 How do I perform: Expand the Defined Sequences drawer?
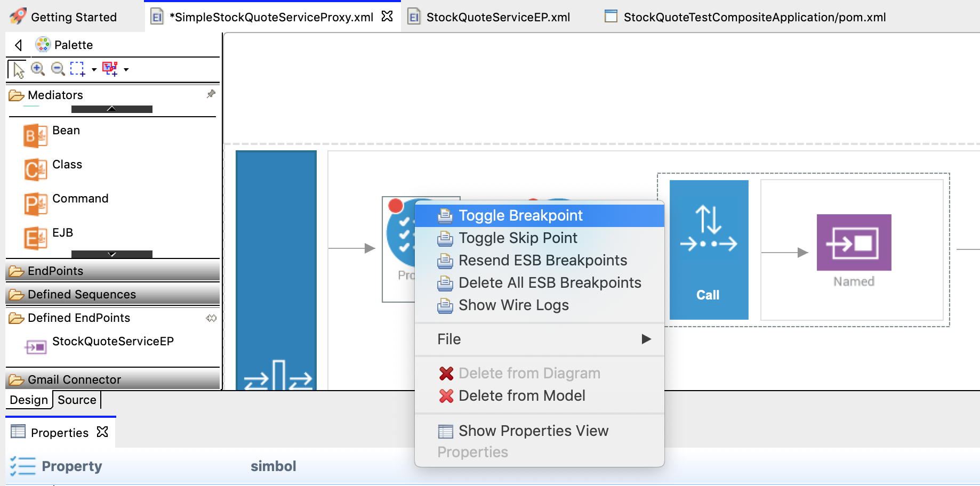(x=113, y=294)
